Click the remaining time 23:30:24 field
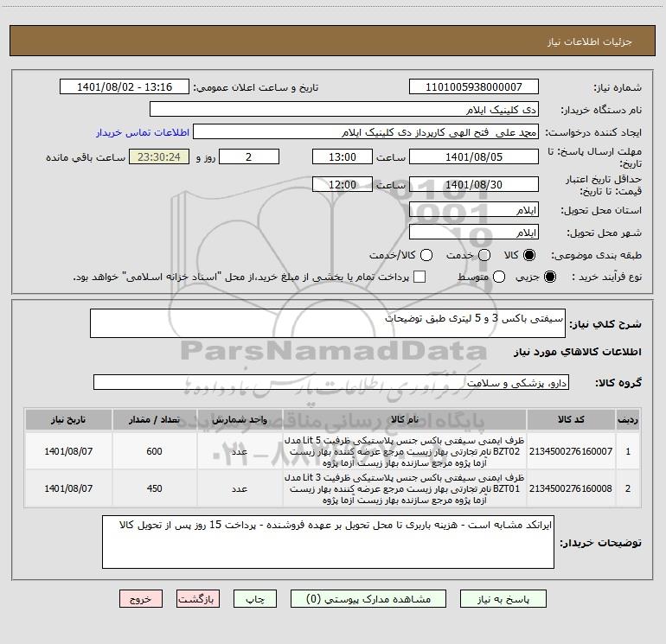The image size is (666, 644). 159,156
